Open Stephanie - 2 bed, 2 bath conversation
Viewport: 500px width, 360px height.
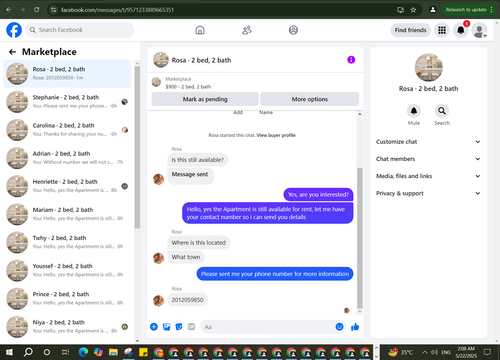click(x=67, y=101)
